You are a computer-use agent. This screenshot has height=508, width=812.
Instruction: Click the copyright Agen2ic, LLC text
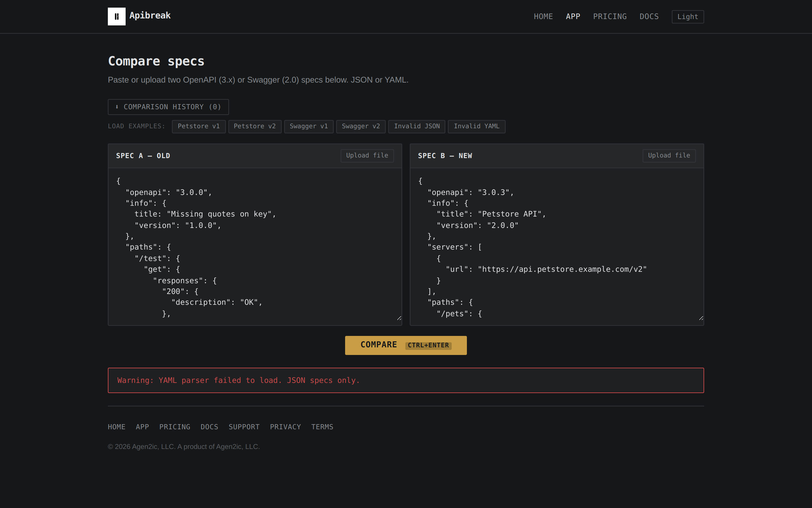pyautogui.click(x=184, y=446)
